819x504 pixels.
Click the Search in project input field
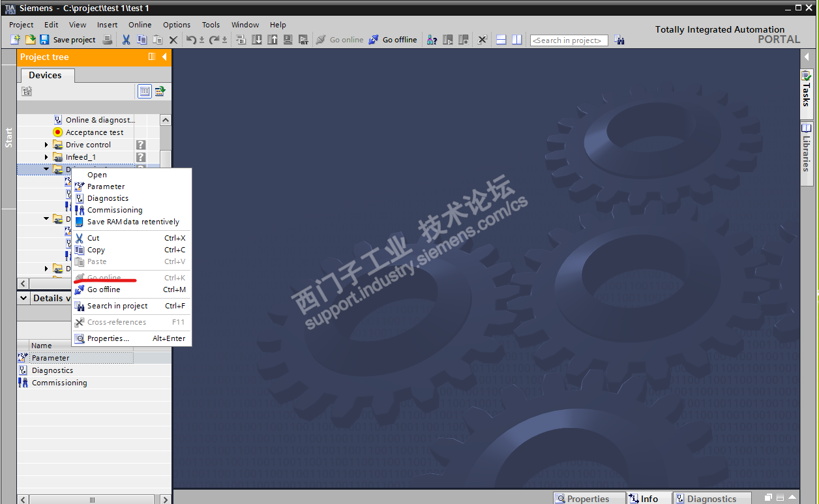[569, 40]
